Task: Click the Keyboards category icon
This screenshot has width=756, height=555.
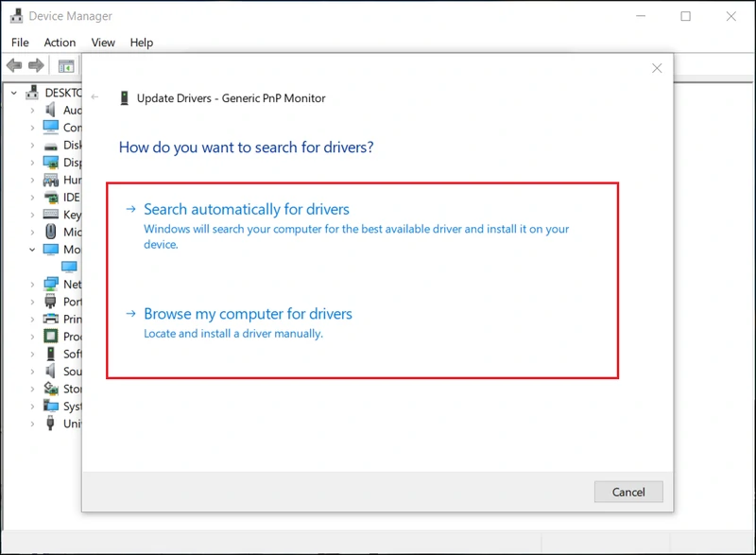Action: (x=51, y=215)
